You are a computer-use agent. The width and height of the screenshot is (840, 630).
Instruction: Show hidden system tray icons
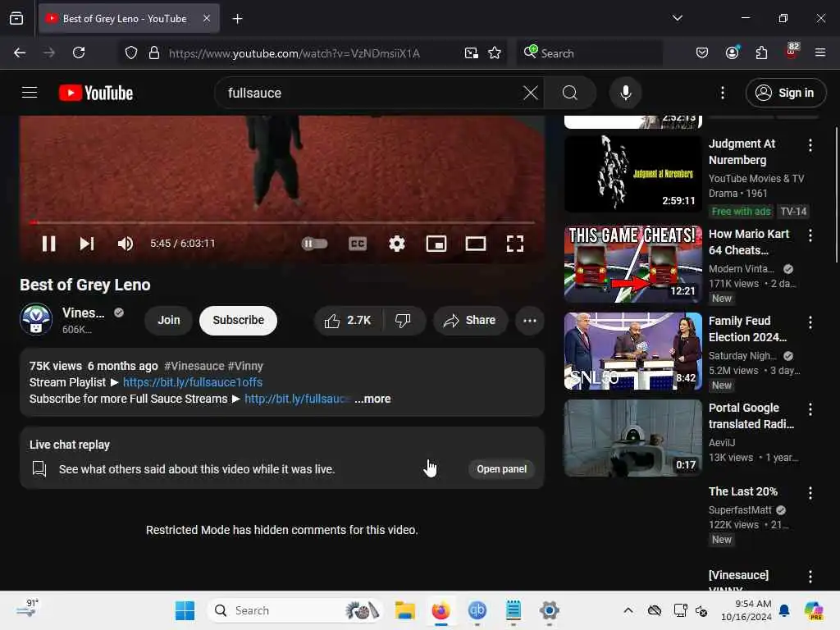pyautogui.click(x=628, y=610)
